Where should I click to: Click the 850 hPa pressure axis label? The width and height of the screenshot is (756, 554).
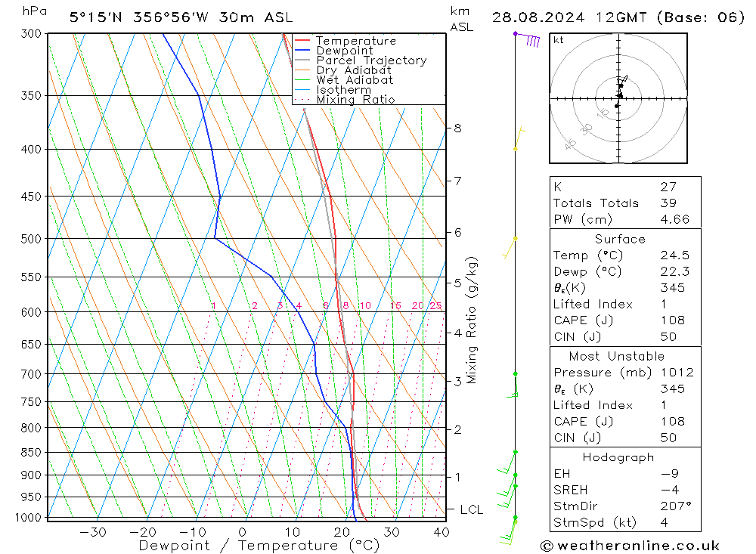coord(31,452)
